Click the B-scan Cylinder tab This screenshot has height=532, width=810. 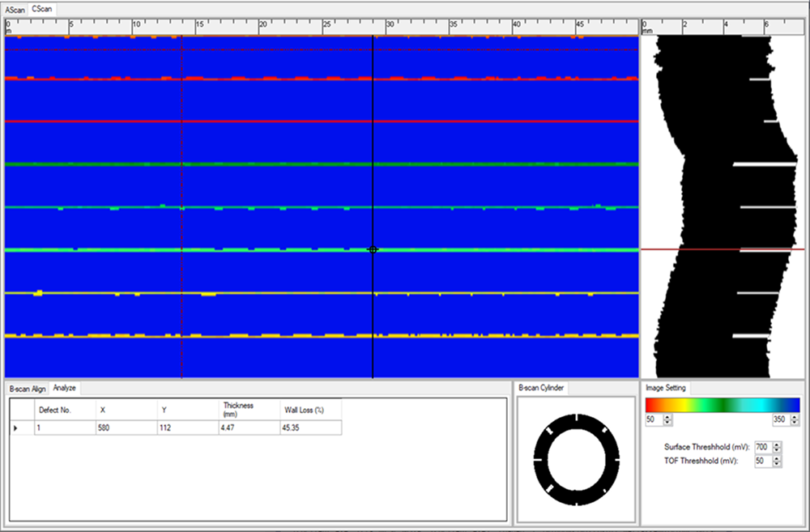point(541,389)
